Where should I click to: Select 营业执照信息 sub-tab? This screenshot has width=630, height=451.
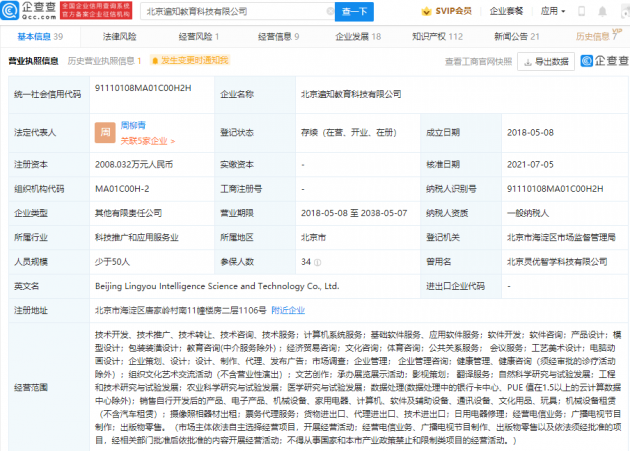(x=33, y=61)
